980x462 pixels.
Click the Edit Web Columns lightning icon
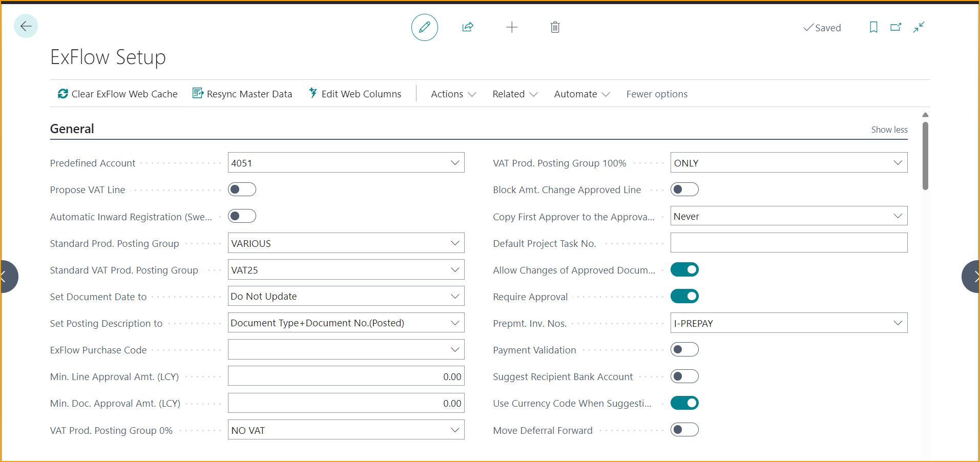click(313, 93)
